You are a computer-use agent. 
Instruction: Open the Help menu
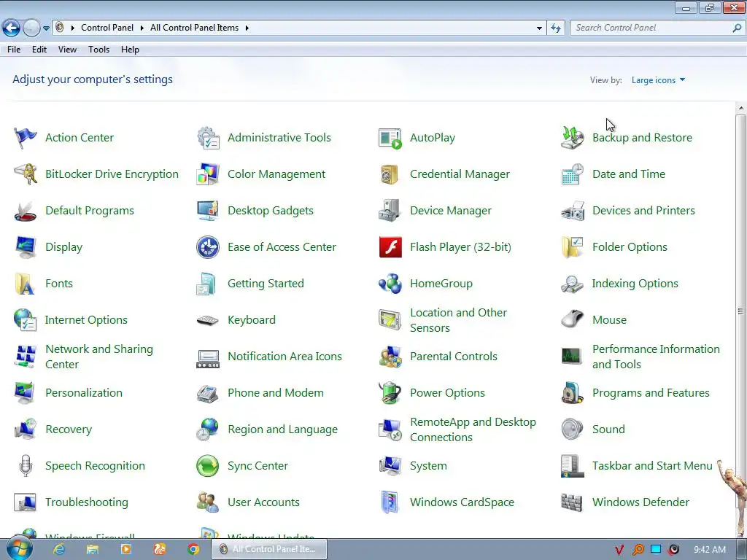(130, 50)
